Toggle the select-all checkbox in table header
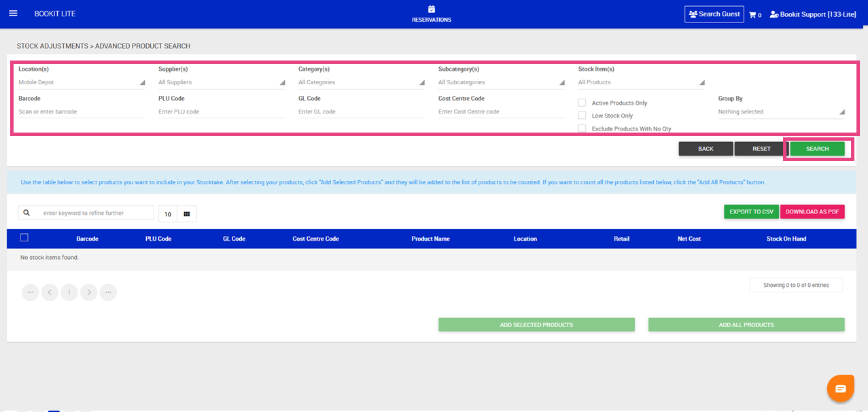Screen dimensions: 868x412 click(x=24, y=237)
